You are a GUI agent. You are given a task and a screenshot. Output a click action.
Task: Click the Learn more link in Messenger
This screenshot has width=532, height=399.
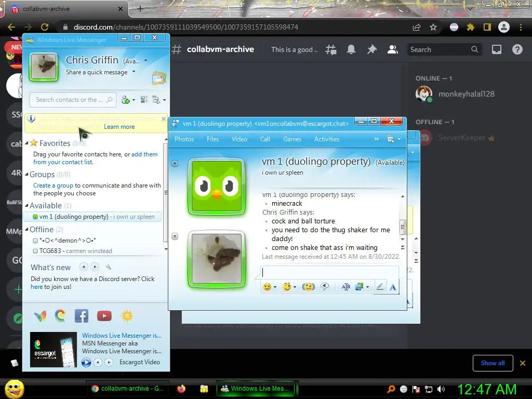pyautogui.click(x=119, y=127)
